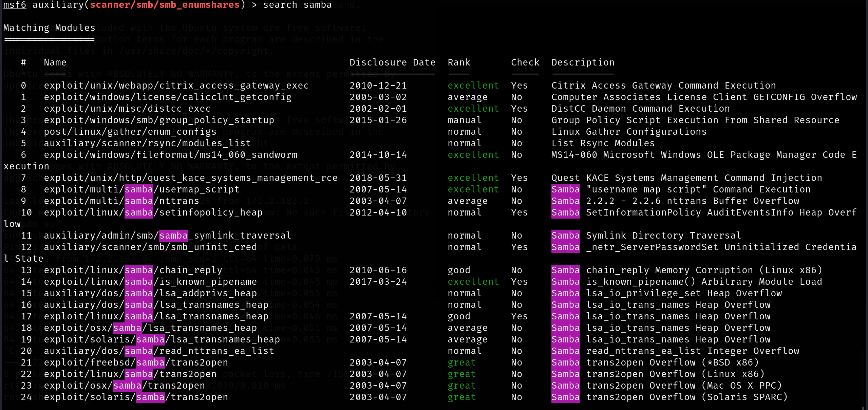Click the Description column header
This screenshot has width=868, height=410.
(x=583, y=62)
